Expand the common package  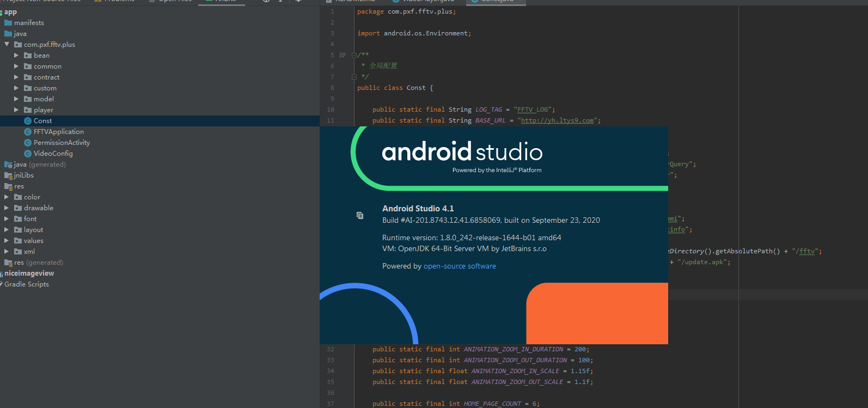coord(16,66)
